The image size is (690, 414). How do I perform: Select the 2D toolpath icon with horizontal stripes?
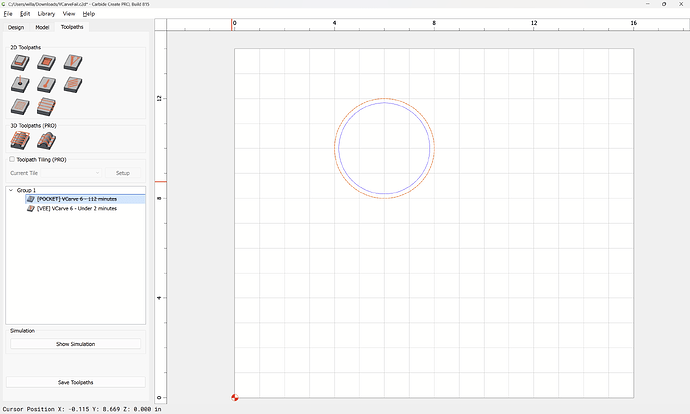click(x=47, y=106)
